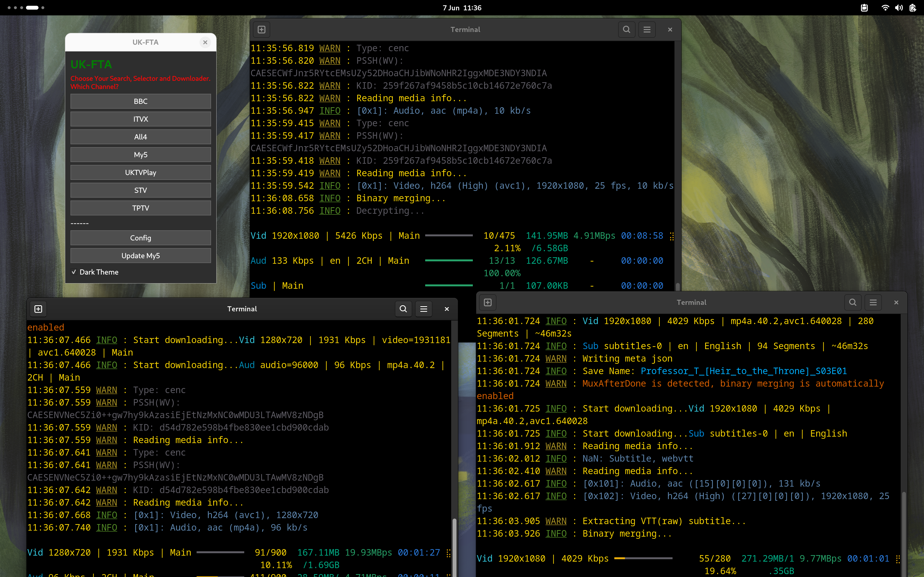Image resolution: width=924 pixels, height=577 pixels.
Task: Open the clipboard indicator in top bar
Action: pyautogui.click(x=864, y=8)
